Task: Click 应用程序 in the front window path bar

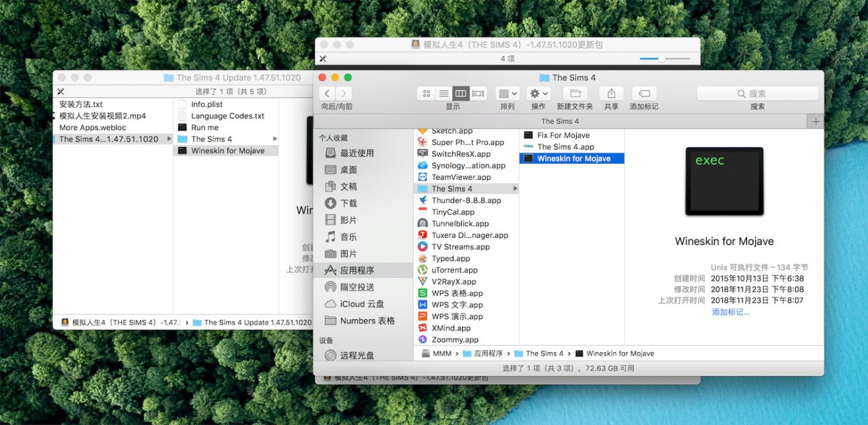Action: (x=482, y=354)
